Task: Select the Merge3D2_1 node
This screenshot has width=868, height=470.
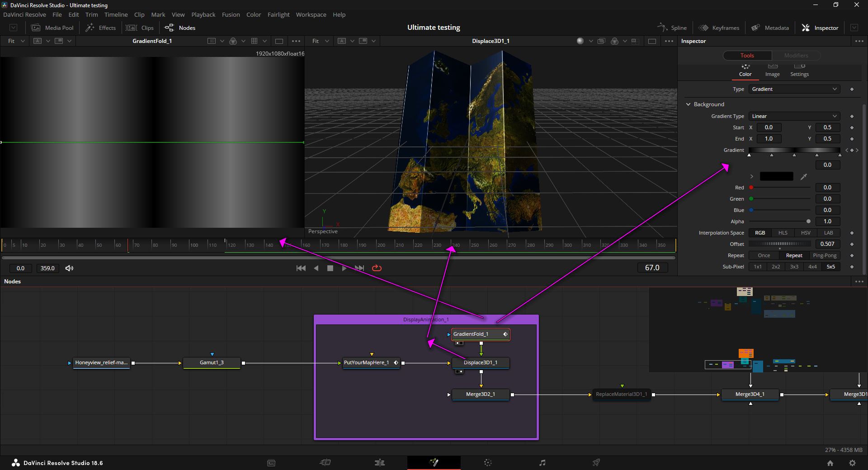Action: 481,394
